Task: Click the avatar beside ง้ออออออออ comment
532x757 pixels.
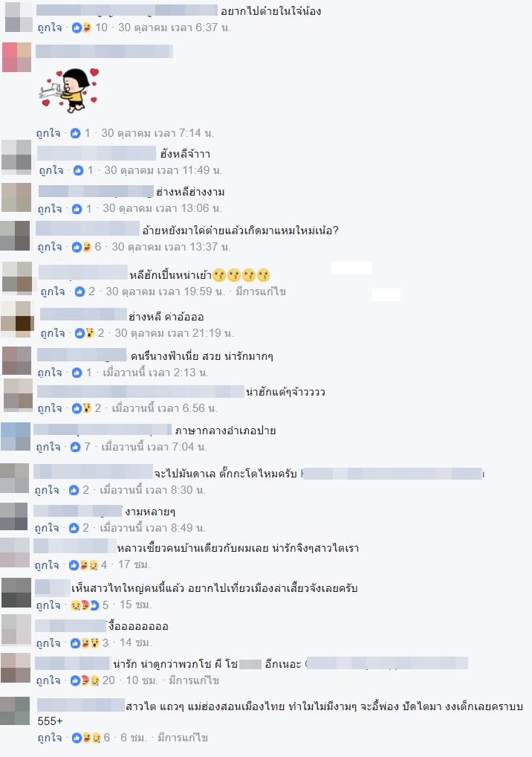Action: pyautogui.click(x=16, y=629)
